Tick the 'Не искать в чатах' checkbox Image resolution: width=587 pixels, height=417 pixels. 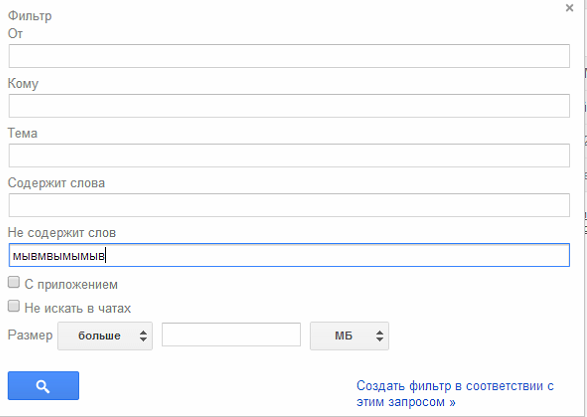coord(14,306)
